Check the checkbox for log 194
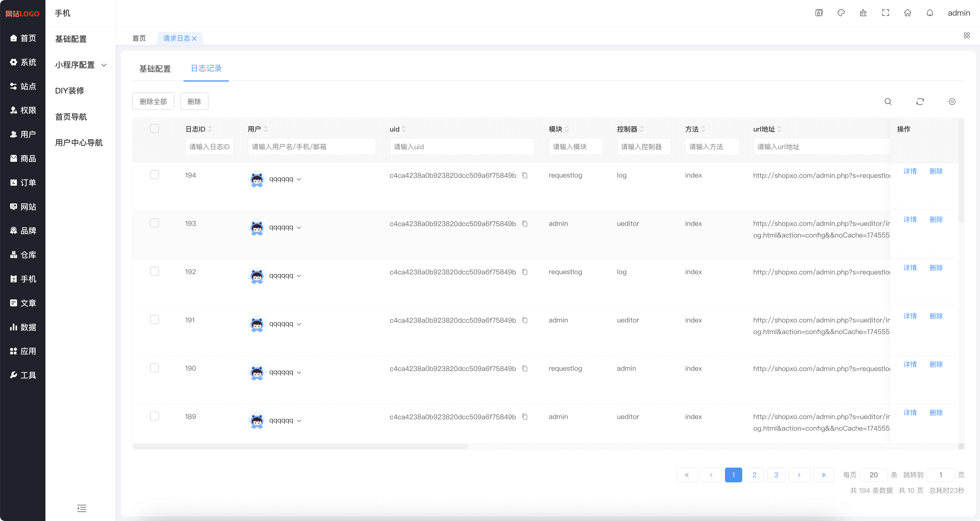The width and height of the screenshot is (980, 521). (155, 175)
